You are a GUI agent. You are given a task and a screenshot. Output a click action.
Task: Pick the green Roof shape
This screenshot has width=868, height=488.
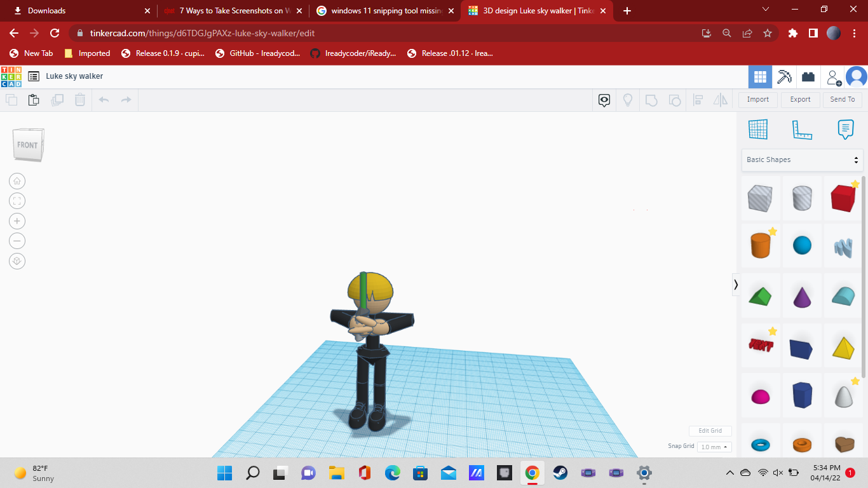click(760, 296)
